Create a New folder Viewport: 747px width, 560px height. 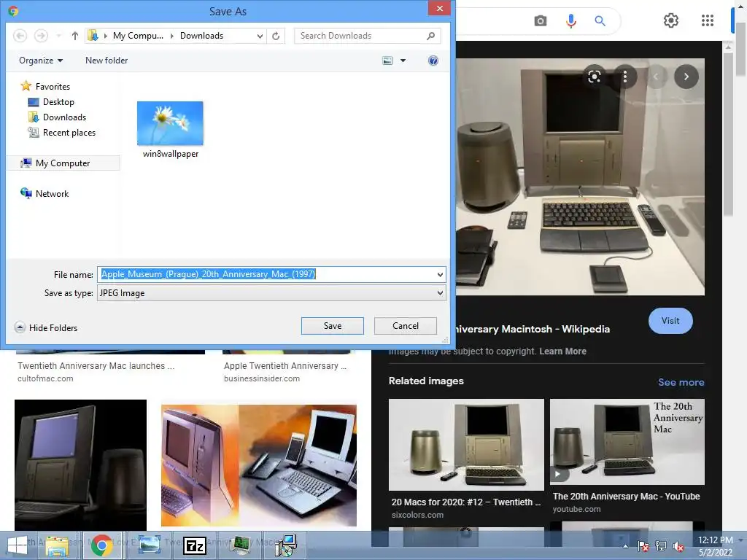pos(107,61)
